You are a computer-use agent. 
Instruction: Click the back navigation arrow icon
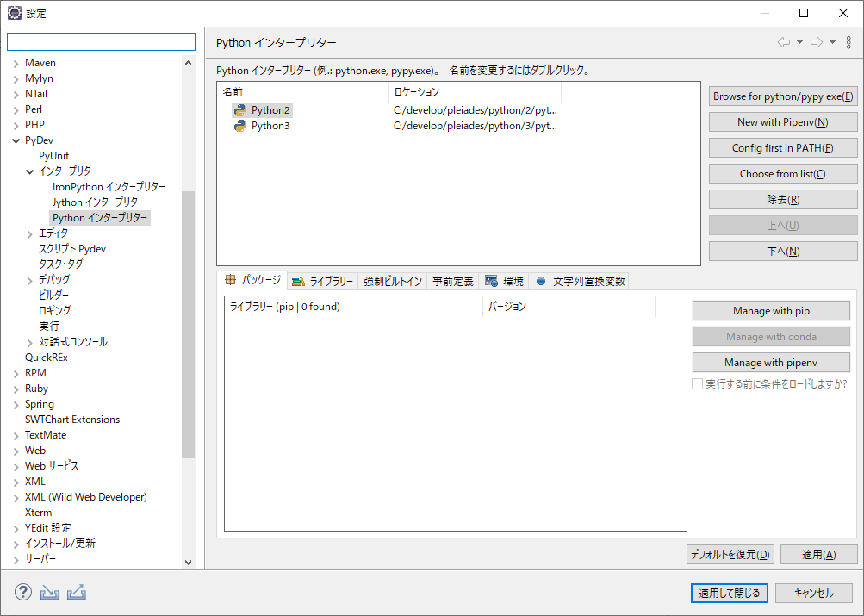783,42
